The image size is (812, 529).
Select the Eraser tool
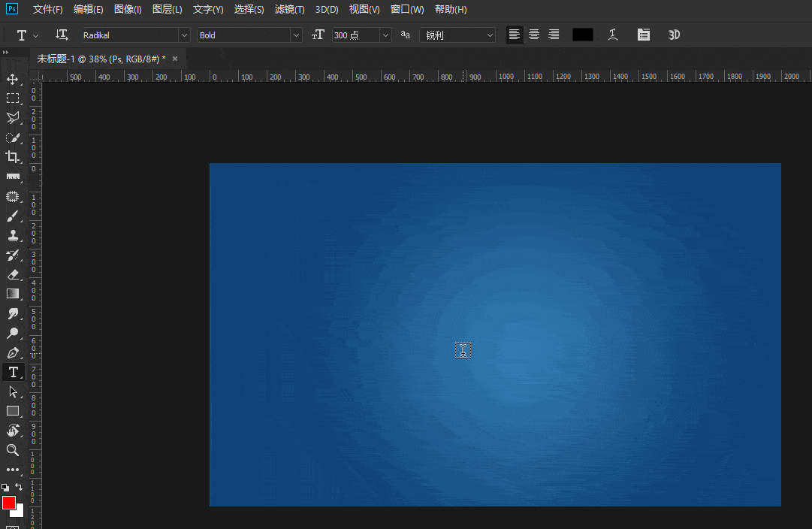click(13, 274)
